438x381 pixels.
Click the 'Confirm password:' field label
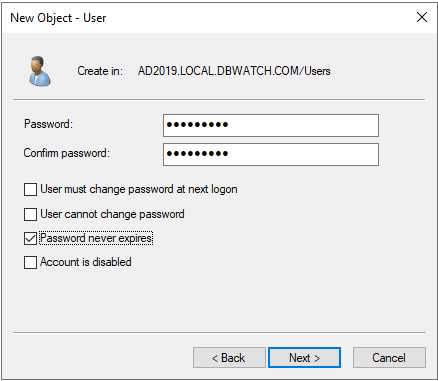tap(67, 153)
